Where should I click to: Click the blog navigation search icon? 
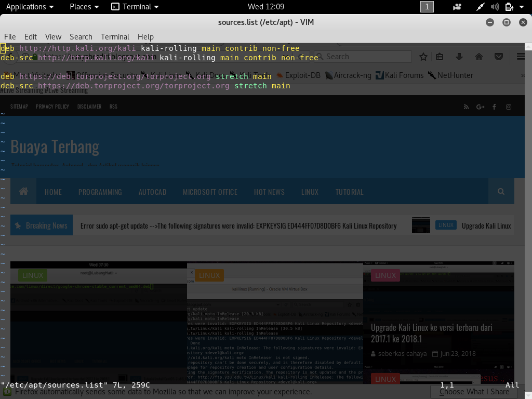coord(501,191)
